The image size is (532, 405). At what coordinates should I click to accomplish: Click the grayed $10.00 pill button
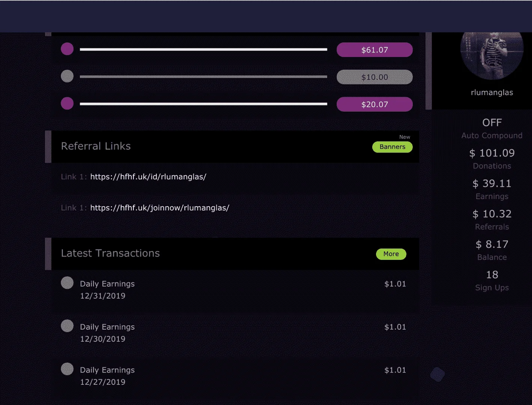click(375, 77)
